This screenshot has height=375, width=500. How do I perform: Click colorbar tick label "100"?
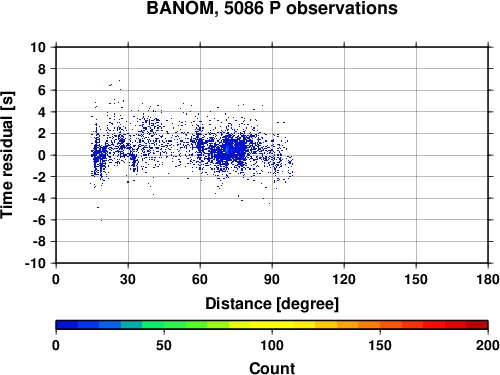272,345
